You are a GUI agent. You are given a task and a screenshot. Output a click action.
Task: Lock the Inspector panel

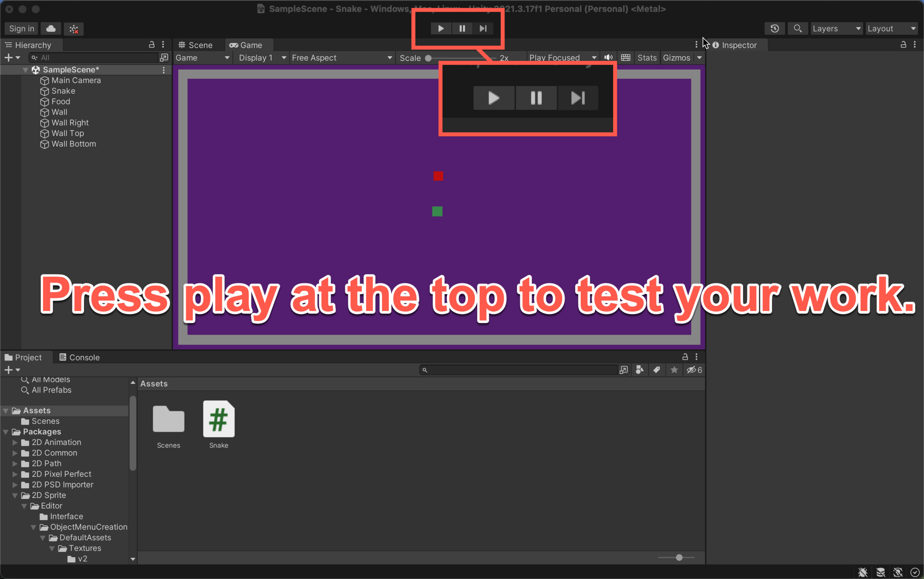coord(903,45)
